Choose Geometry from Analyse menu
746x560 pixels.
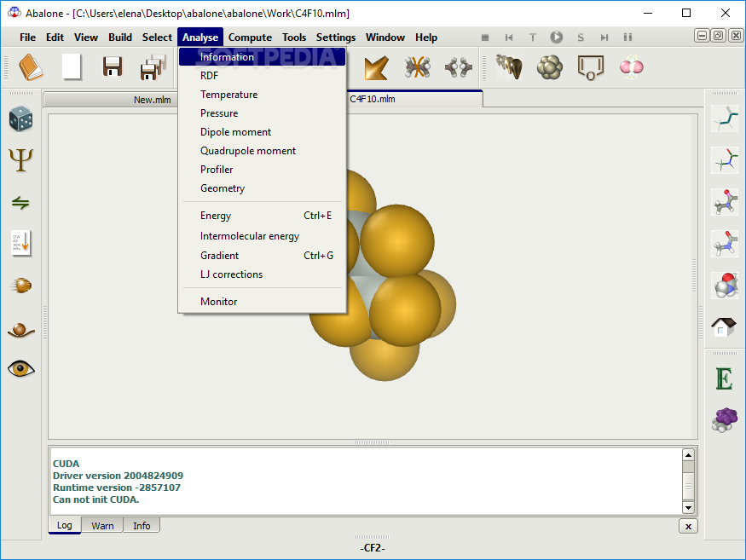262,188
